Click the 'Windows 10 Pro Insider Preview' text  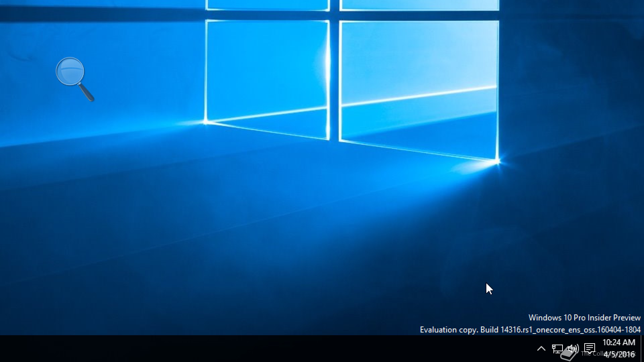pyautogui.click(x=584, y=318)
